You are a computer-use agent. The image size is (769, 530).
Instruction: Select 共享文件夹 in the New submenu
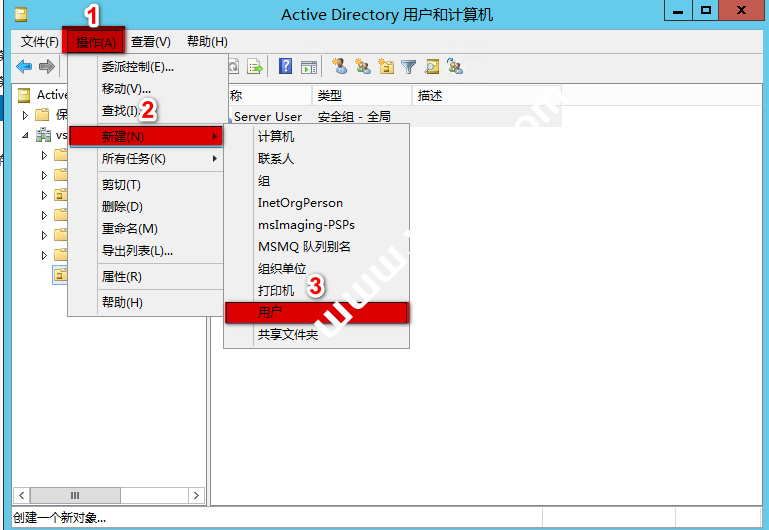(316, 335)
